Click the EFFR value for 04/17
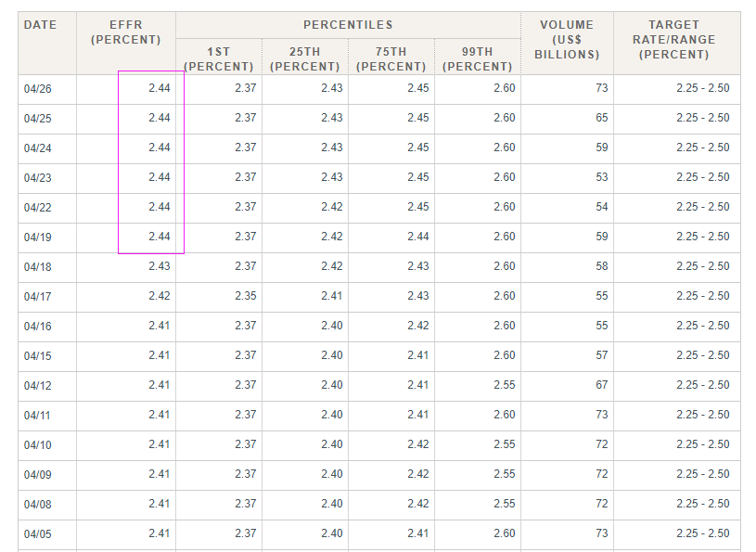Image resolution: width=756 pixels, height=552 pixels. tap(159, 296)
